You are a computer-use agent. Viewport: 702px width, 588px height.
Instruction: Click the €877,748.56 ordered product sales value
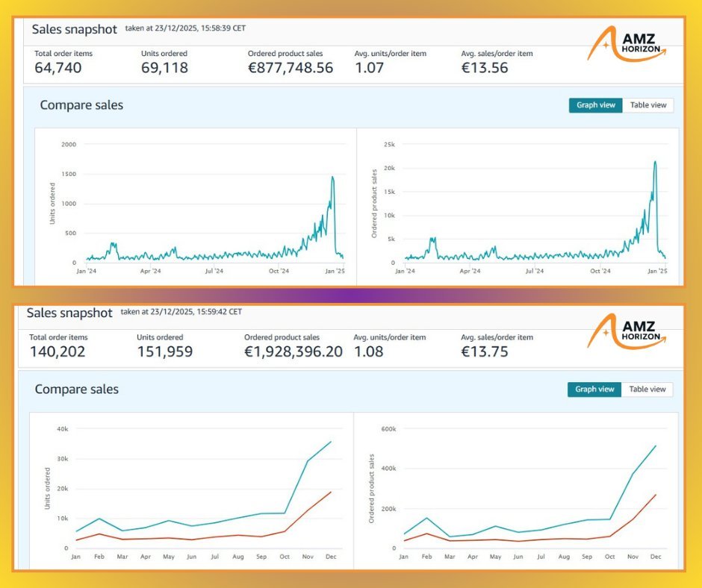[x=290, y=68]
